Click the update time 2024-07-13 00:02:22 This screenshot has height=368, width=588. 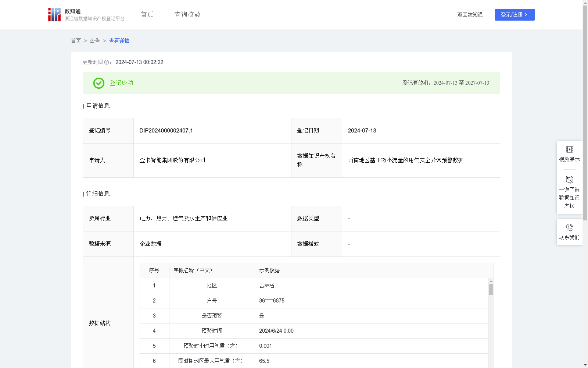[139, 62]
